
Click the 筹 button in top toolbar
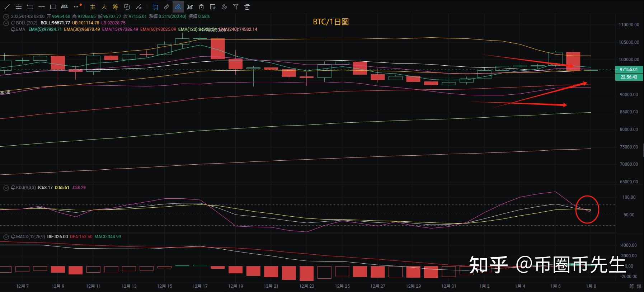(116, 7)
